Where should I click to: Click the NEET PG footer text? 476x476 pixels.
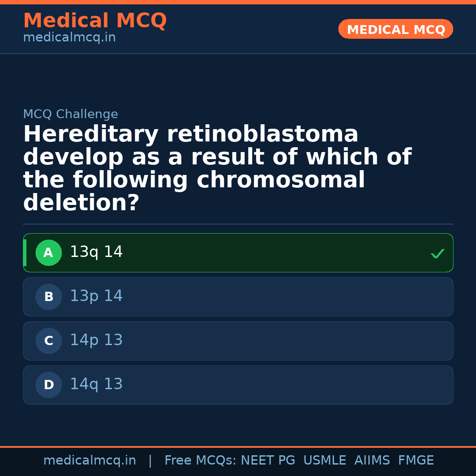click(268, 461)
